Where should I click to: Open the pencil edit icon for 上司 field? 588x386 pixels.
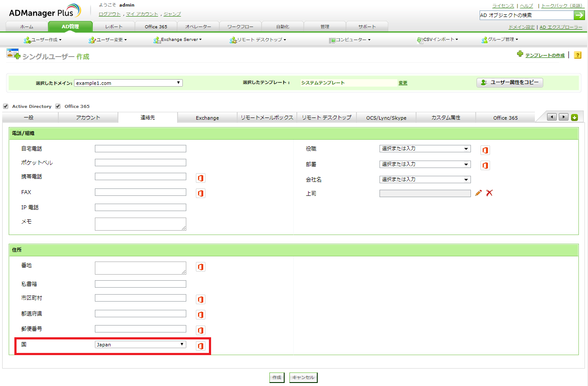pos(478,193)
